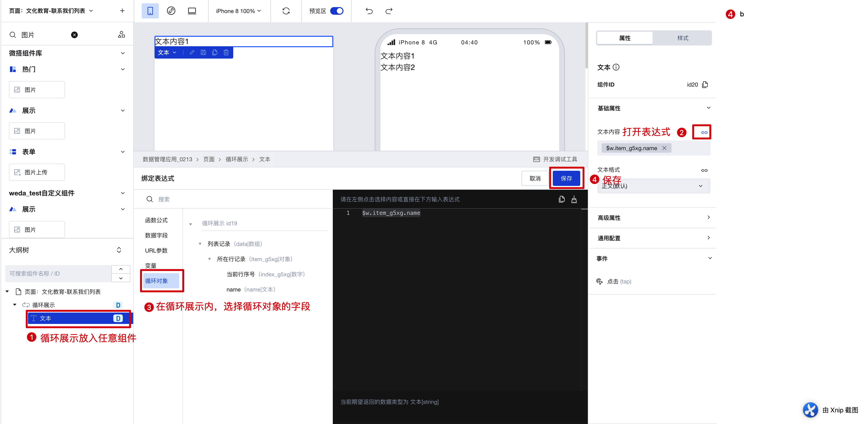Toggle the 预览区 switch off

[337, 11]
